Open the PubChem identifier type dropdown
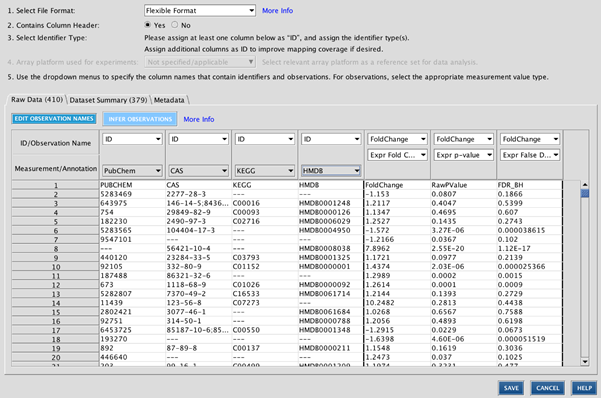The image size is (601, 398). click(132, 171)
